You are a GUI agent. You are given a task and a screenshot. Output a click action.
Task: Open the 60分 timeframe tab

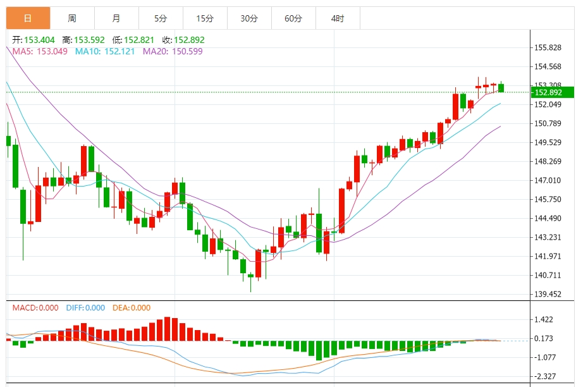coord(293,18)
